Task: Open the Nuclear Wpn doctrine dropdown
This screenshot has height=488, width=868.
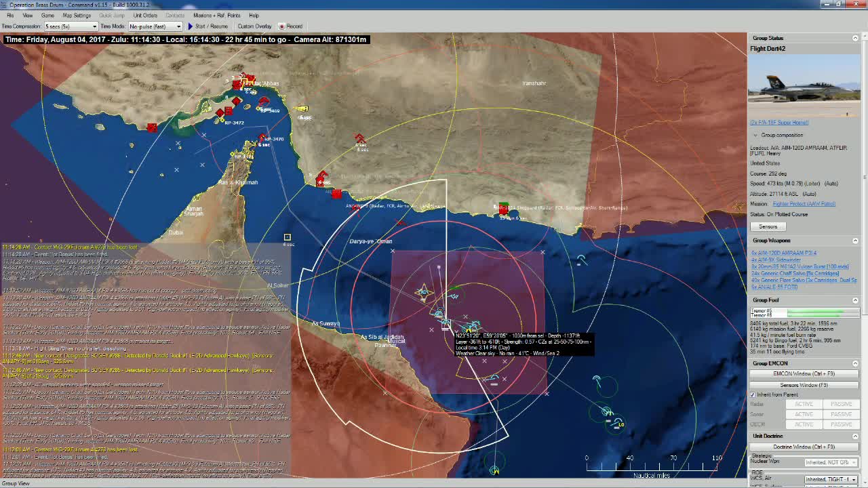Action: pyautogui.click(x=831, y=462)
